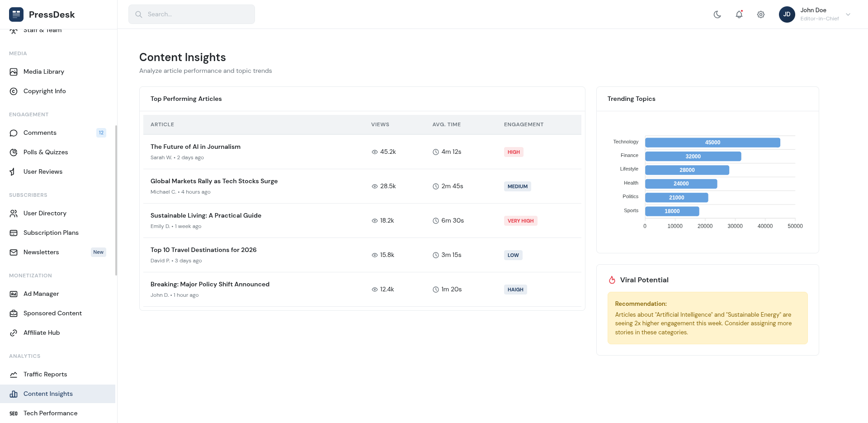Open settings gear in top bar
868x423 pixels.
click(760, 14)
